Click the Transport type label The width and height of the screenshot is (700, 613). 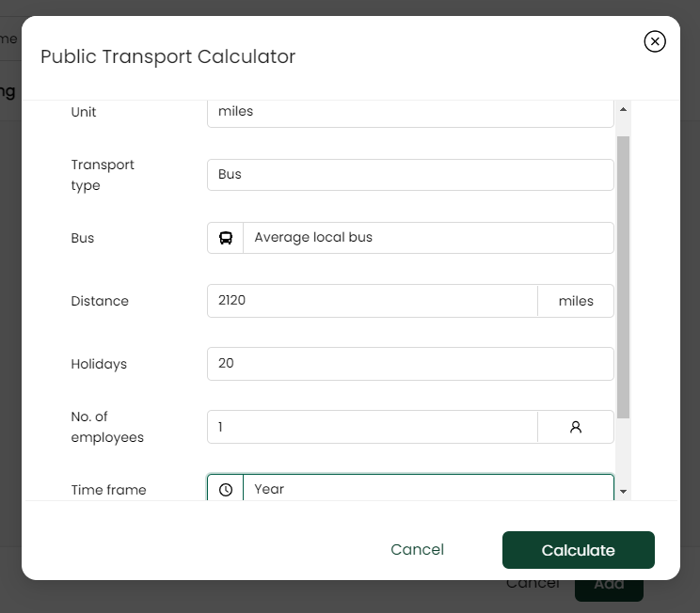pyautogui.click(x=103, y=175)
